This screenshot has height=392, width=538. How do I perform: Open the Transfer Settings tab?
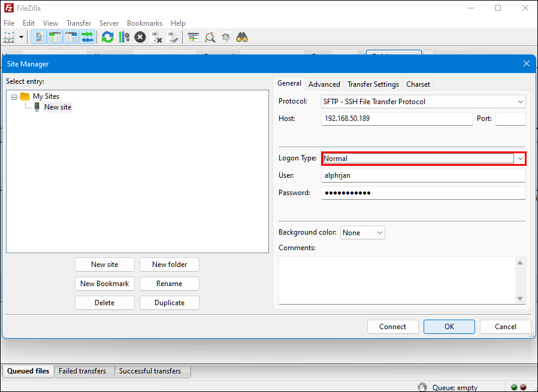373,84
